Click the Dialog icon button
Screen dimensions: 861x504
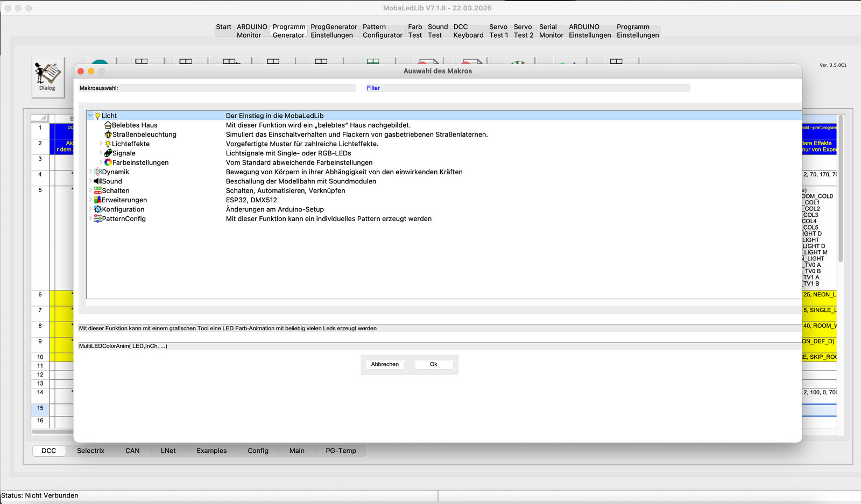click(x=47, y=77)
